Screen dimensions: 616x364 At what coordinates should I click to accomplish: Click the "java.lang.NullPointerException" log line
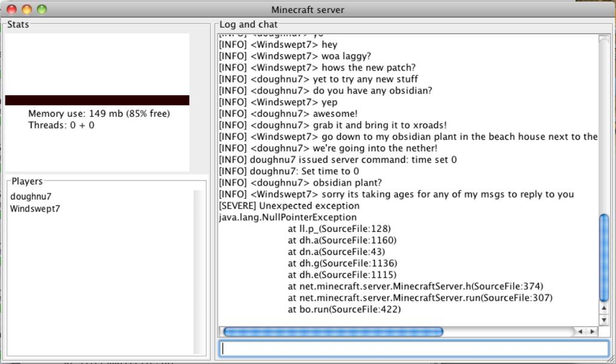pos(288,217)
